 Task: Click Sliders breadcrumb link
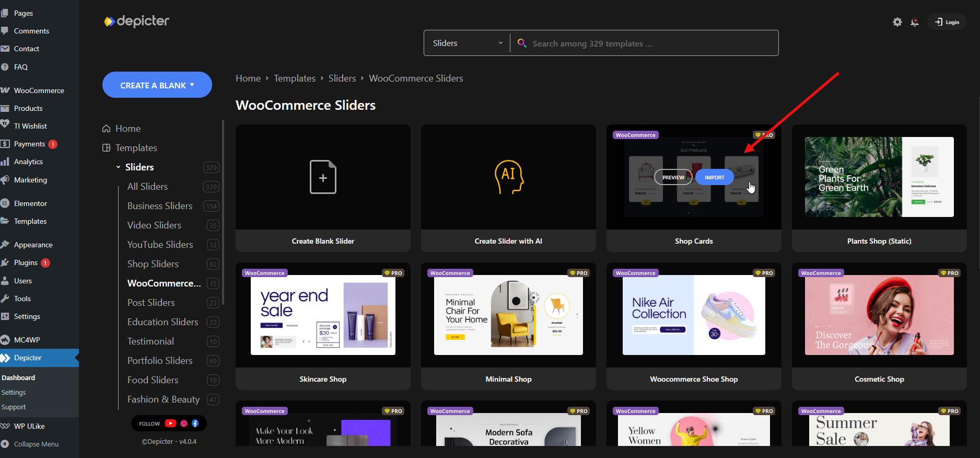click(342, 78)
